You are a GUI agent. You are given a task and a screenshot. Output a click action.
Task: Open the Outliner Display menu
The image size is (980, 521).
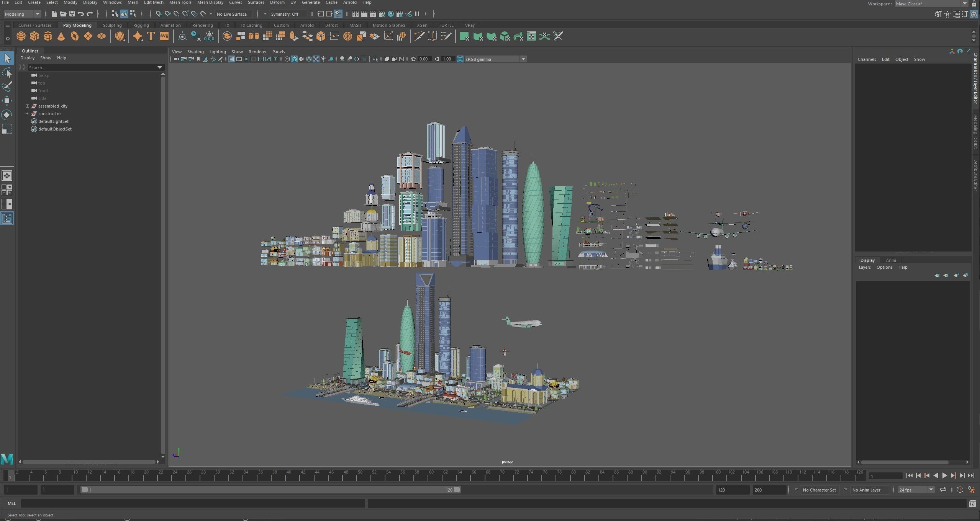(x=27, y=58)
